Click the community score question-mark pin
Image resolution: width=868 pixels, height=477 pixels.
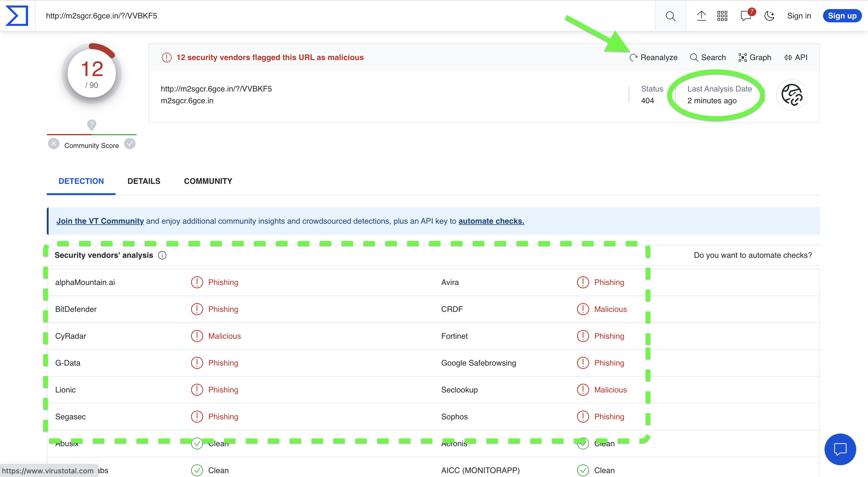point(91,125)
